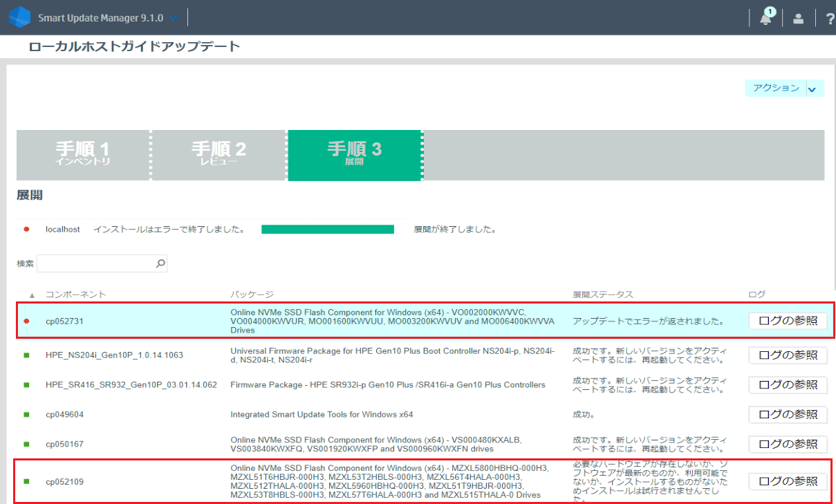Click the search magnifier icon

point(160,263)
